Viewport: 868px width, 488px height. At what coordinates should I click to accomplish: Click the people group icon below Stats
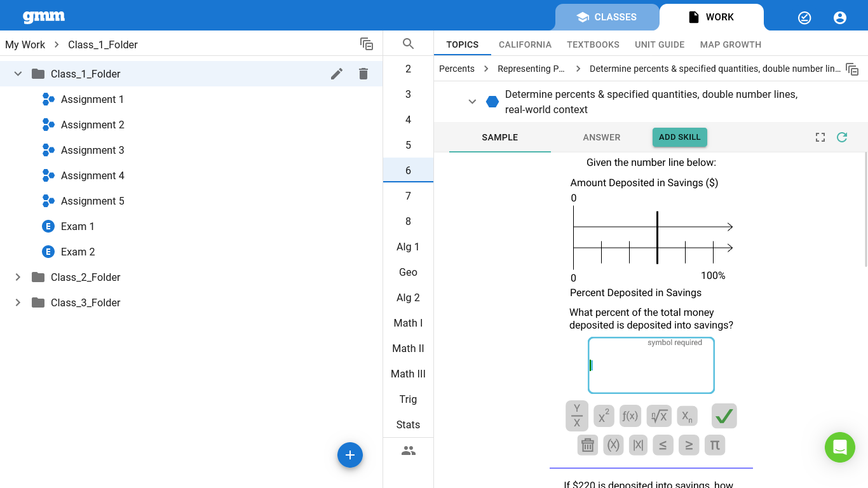point(409,451)
